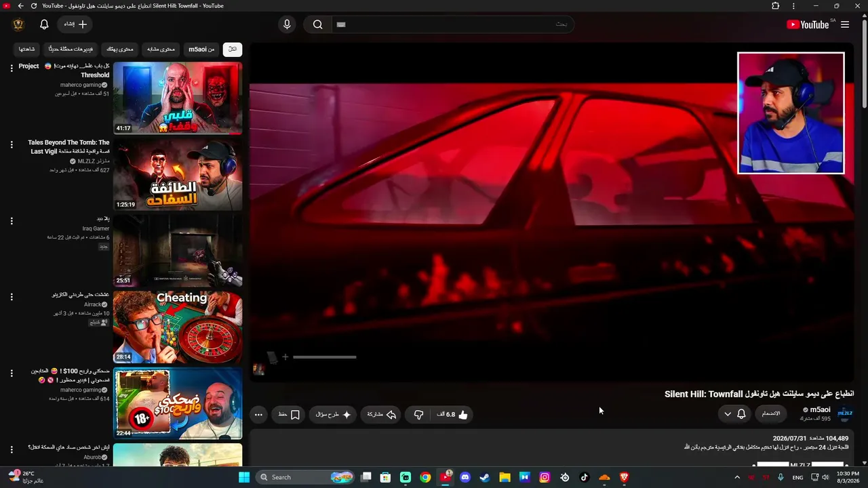Open the m5aoi channel name link
868x488 pixels.
(820, 410)
